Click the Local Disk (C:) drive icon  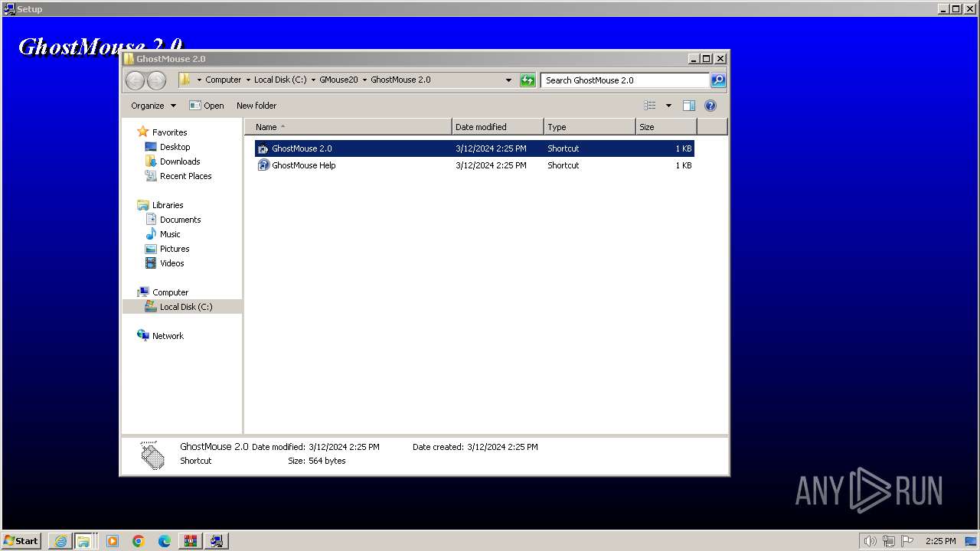pos(151,307)
